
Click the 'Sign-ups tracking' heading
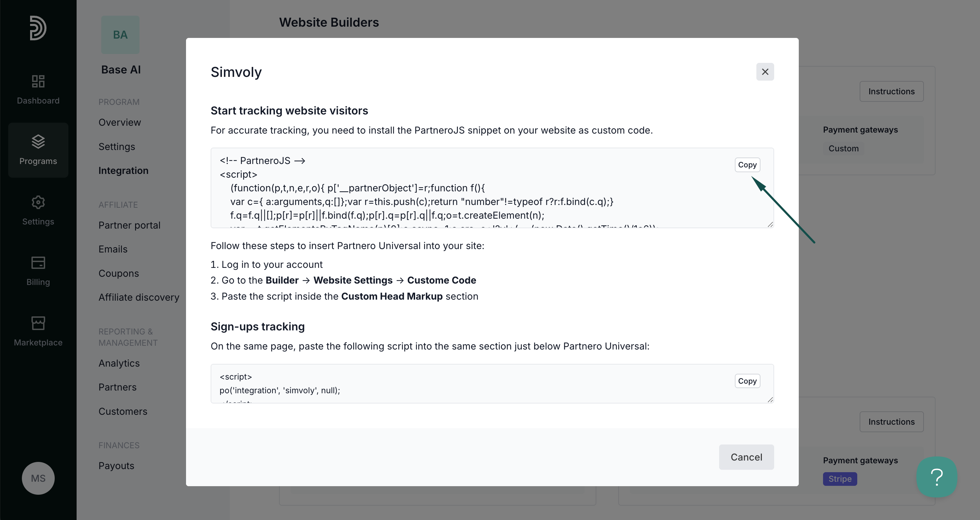(x=257, y=327)
